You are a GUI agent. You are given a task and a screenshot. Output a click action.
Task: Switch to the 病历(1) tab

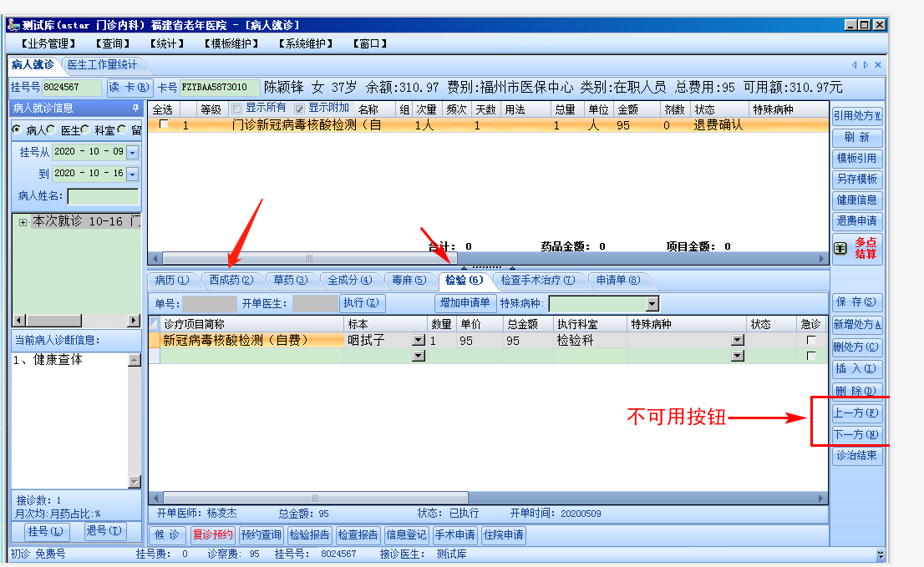coord(171,281)
